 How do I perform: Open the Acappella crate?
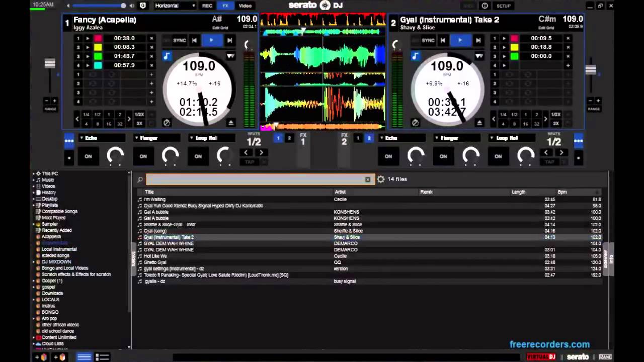pos(51,237)
